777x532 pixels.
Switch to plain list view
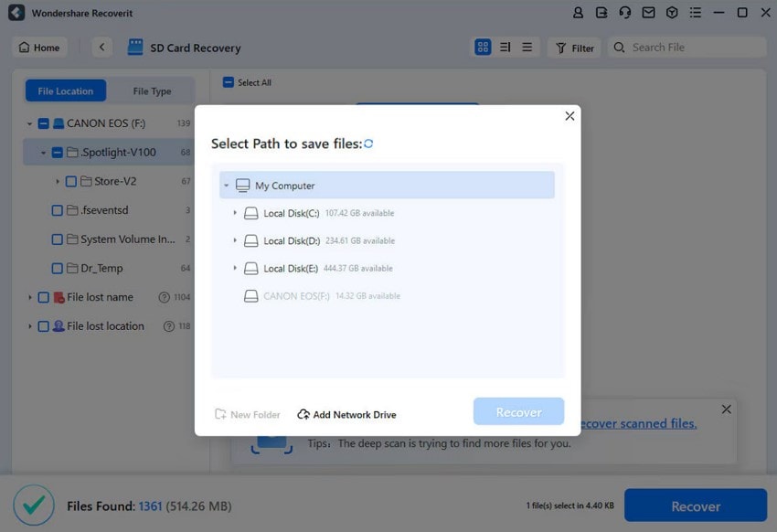(527, 47)
